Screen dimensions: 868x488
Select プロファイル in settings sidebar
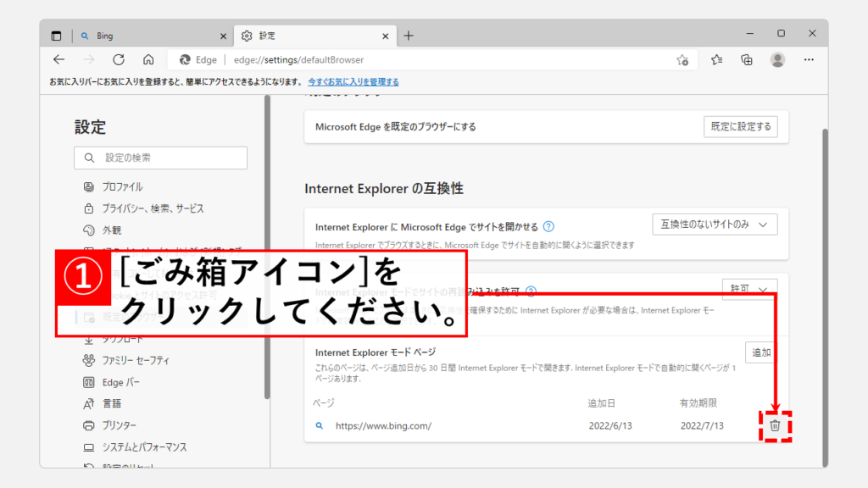122,186
